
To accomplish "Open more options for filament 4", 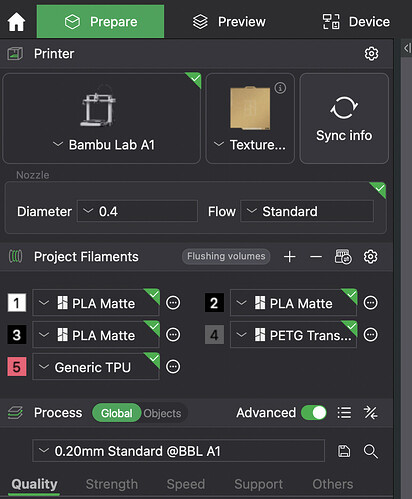I will pos(371,335).
